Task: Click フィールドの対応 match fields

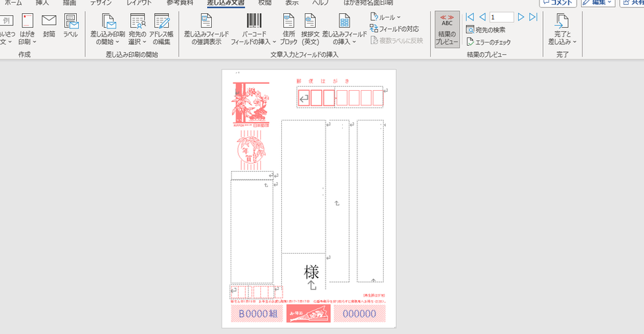Action: click(x=394, y=29)
